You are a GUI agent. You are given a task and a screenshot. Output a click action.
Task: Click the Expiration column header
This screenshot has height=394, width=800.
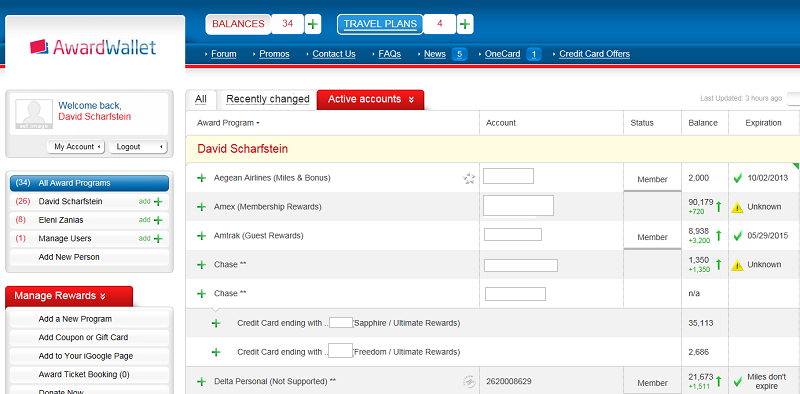(763, 123)
